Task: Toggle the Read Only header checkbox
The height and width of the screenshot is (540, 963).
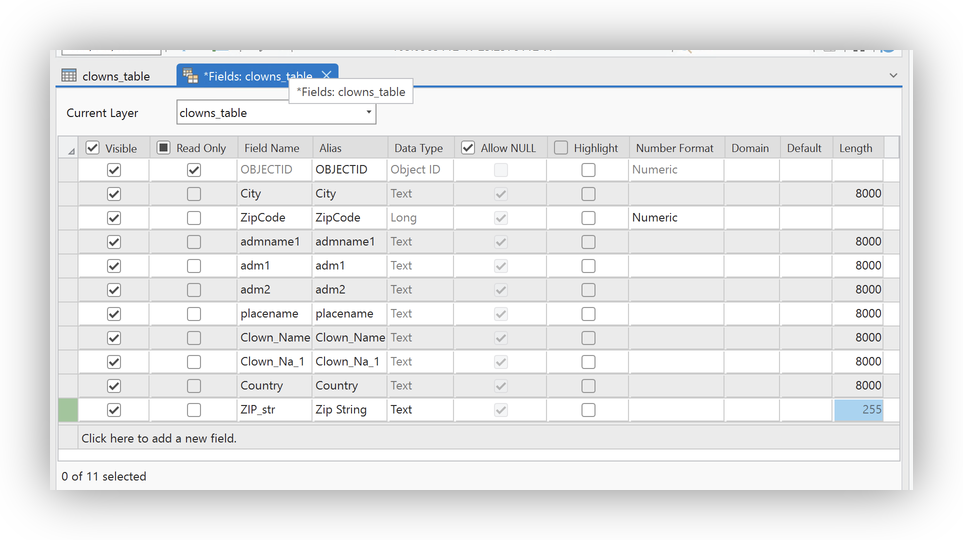Action: pyautogui.click(x=164, y=148)
